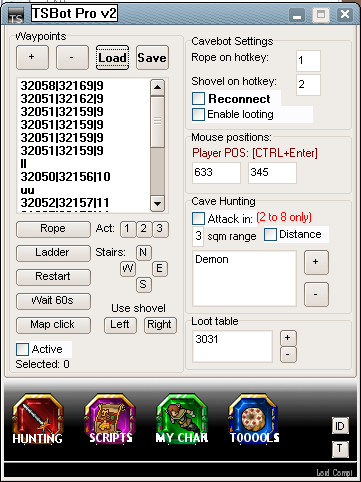361x482 pixels.
Task: Click the TS logo in title bar
Action: [x=16, y=15]
